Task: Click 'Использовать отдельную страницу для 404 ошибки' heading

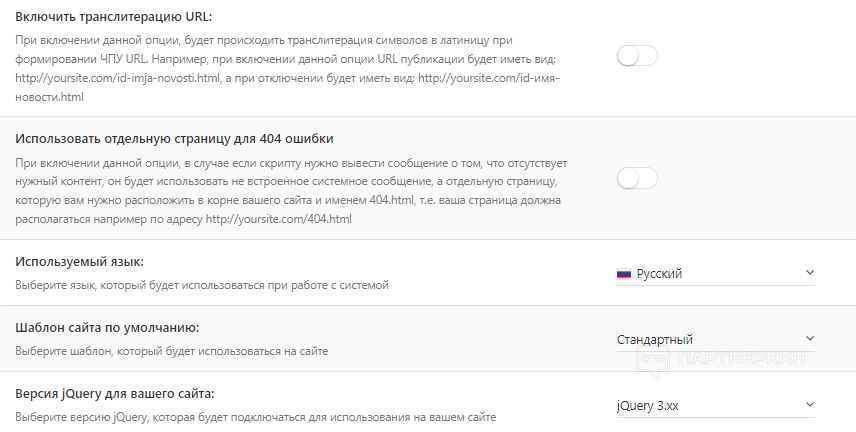Action: pyautogui.click(x=174, y=138)
